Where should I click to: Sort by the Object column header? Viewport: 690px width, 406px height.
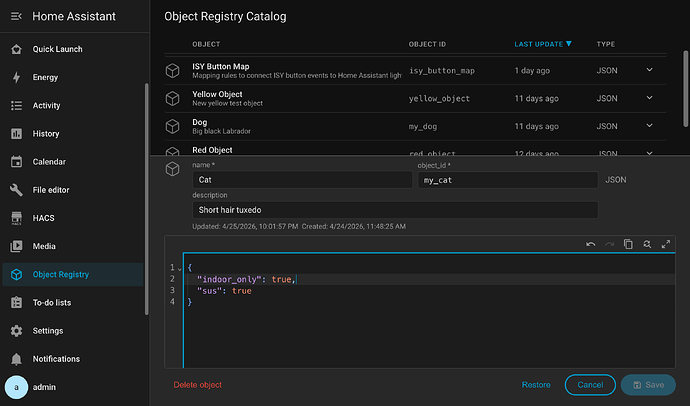pos(206,44)
